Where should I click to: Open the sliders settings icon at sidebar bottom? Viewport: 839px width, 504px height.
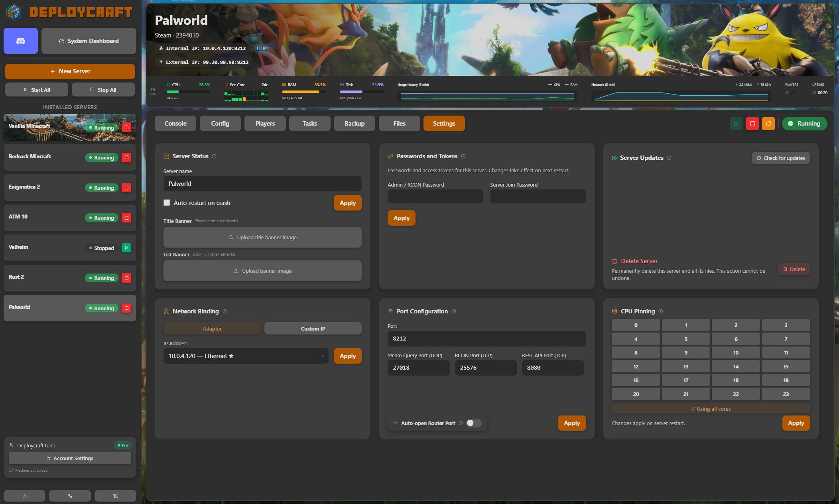[70, 496]
